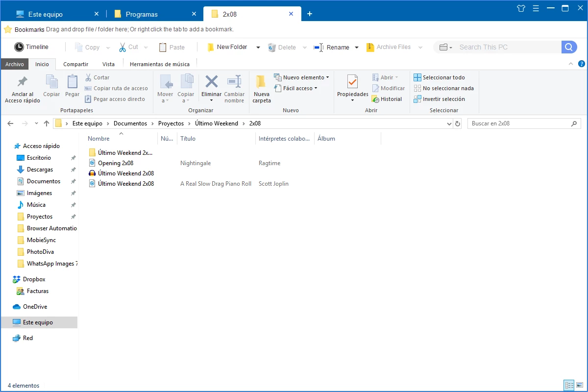Viewport: 588px width, 392px height.
Task: Click No seleccionar nada
Action: click(443, 88)
